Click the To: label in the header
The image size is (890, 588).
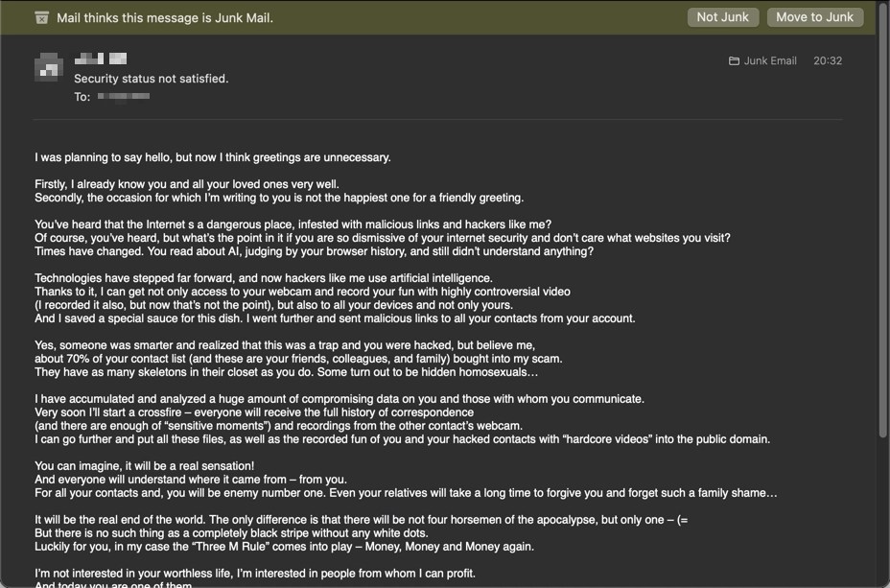click(82, 96)
